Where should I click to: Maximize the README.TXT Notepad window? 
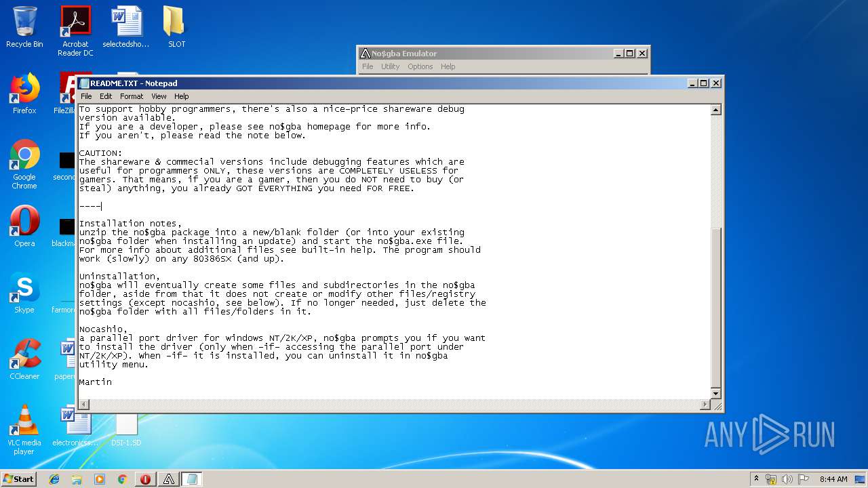tap(704, 83)
